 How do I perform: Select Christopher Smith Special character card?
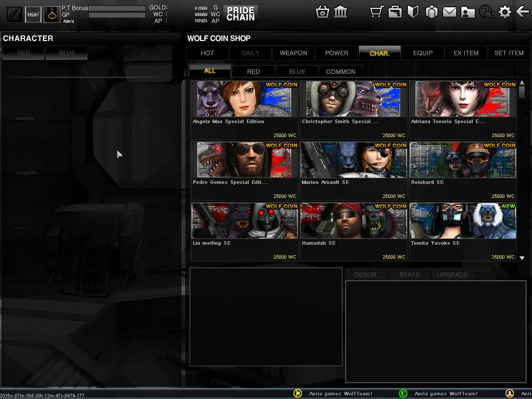click(353, 110)
